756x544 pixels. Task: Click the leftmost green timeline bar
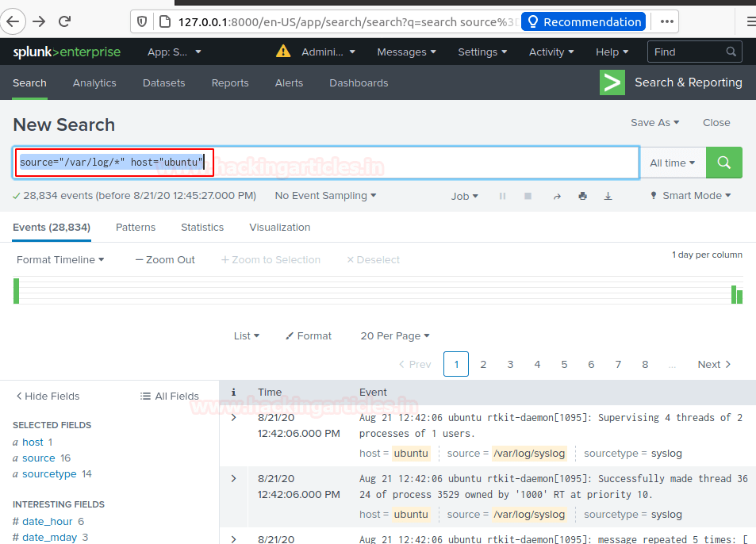pos(16,290)
